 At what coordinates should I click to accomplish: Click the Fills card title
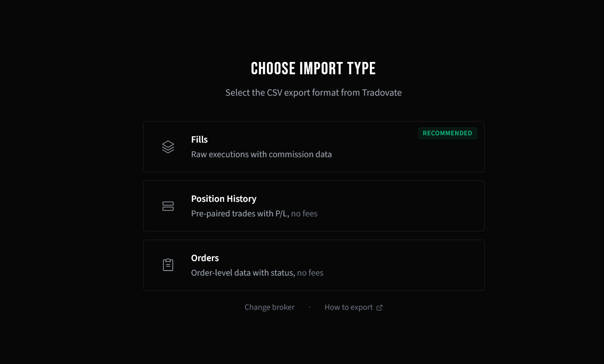coord(199,139)
